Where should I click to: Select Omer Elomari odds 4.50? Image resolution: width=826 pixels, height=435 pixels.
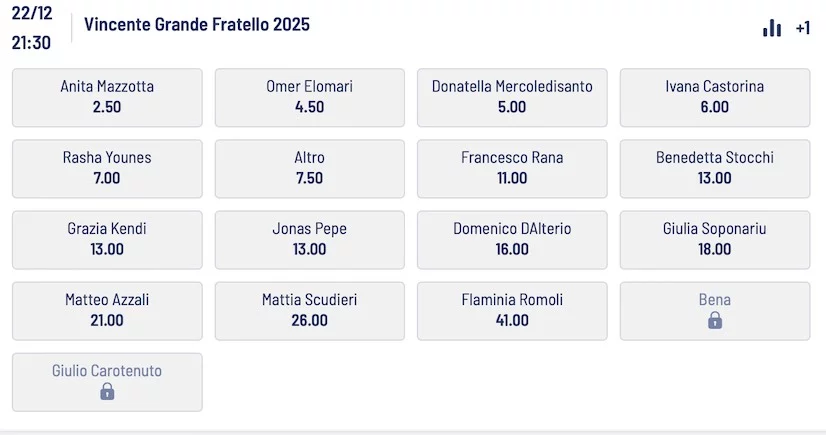tap(310, 97)
